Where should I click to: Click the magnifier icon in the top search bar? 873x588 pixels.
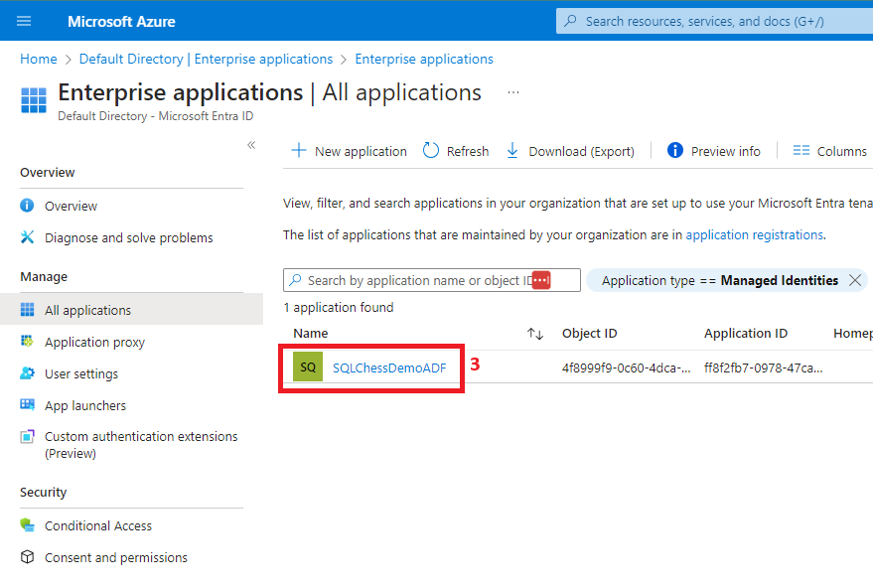[570, 21]
